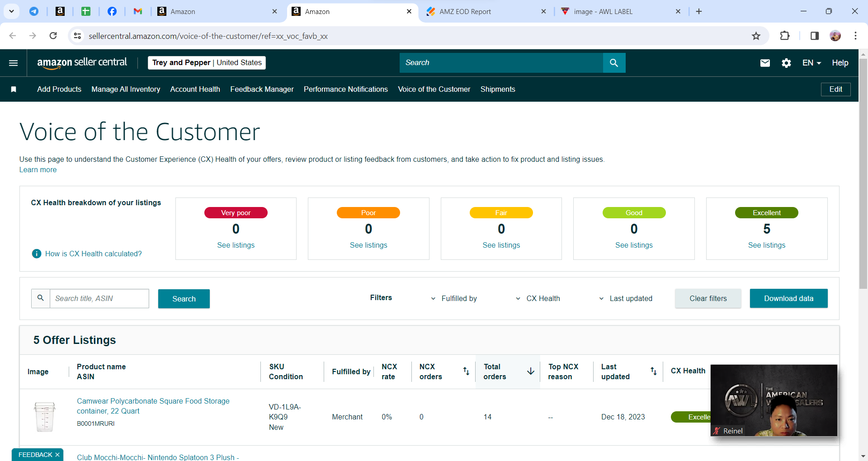See listings under Very poor
Screen dimensions: 868x461
236,245
